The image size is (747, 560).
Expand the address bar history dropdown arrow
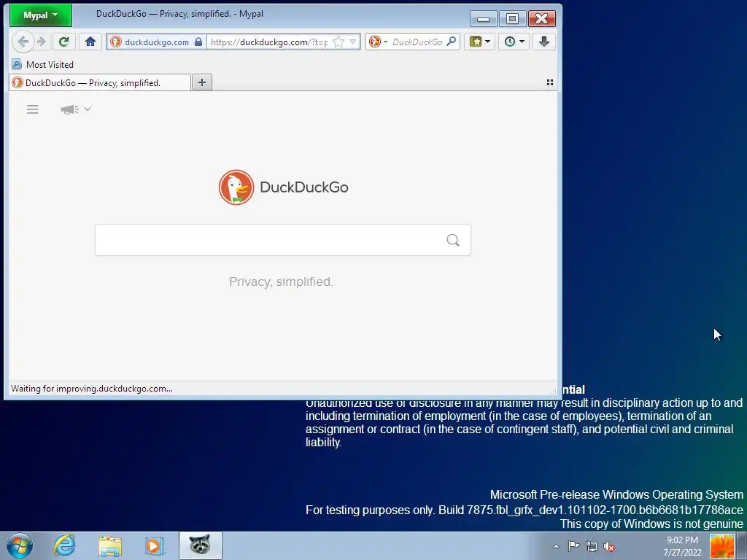click(x=352, y=42)
